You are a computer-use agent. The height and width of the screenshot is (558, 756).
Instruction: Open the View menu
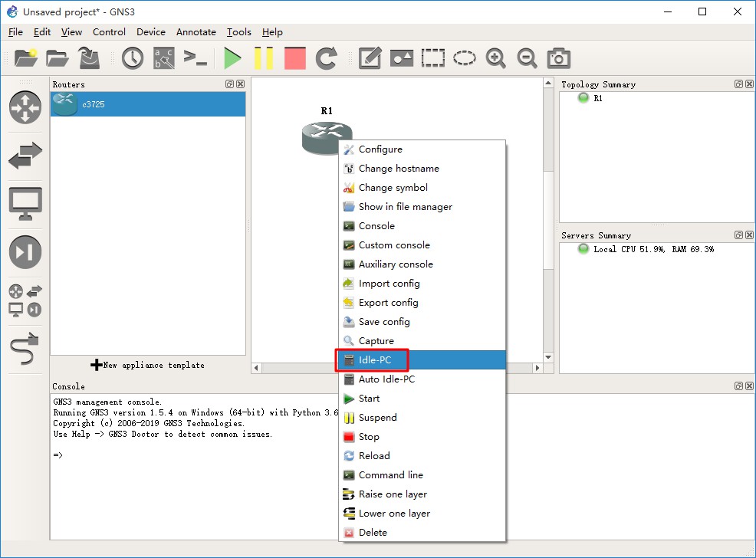[x=71, y=31]
